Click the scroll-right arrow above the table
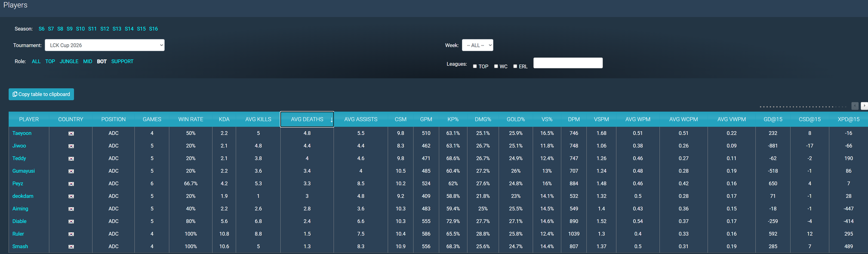The image size is (868, 254). (864, 106)
